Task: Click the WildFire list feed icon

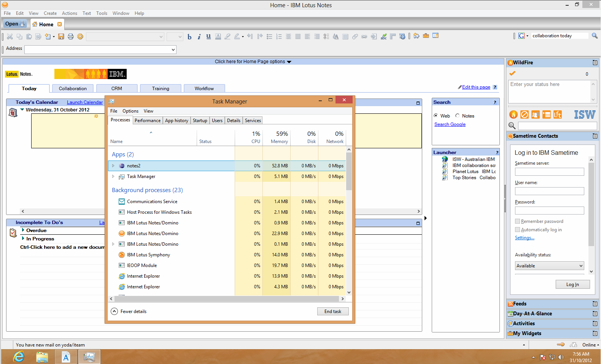Action: (547, 114)
